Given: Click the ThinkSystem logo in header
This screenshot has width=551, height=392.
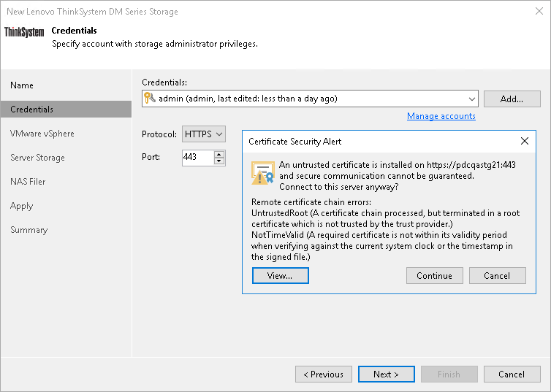Looking at the screenshot, I should [24, 32].
